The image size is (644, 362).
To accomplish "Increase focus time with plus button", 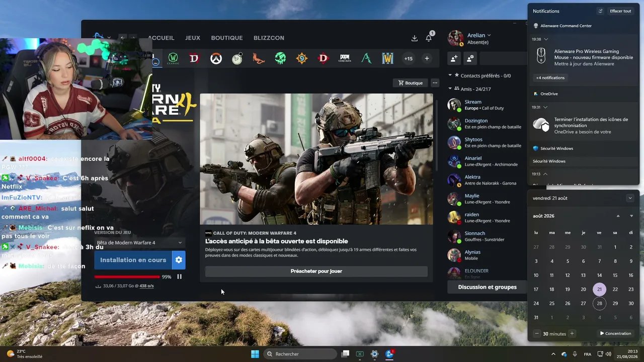I will [572, 333].
